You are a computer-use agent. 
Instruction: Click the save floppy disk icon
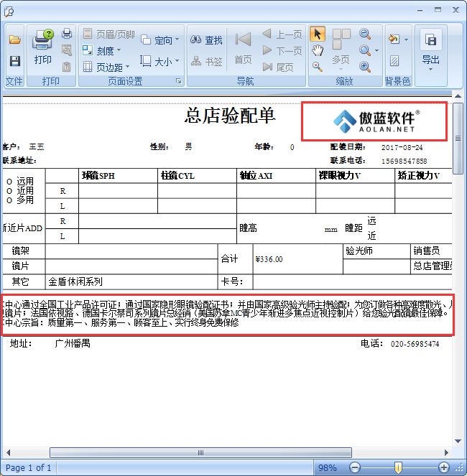point(14,61)
